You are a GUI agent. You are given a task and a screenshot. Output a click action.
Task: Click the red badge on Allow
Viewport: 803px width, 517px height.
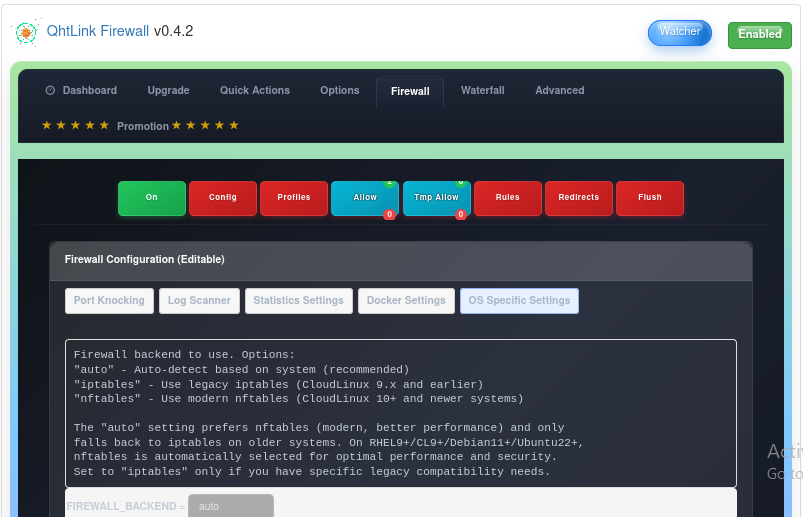tap(389, 214)
